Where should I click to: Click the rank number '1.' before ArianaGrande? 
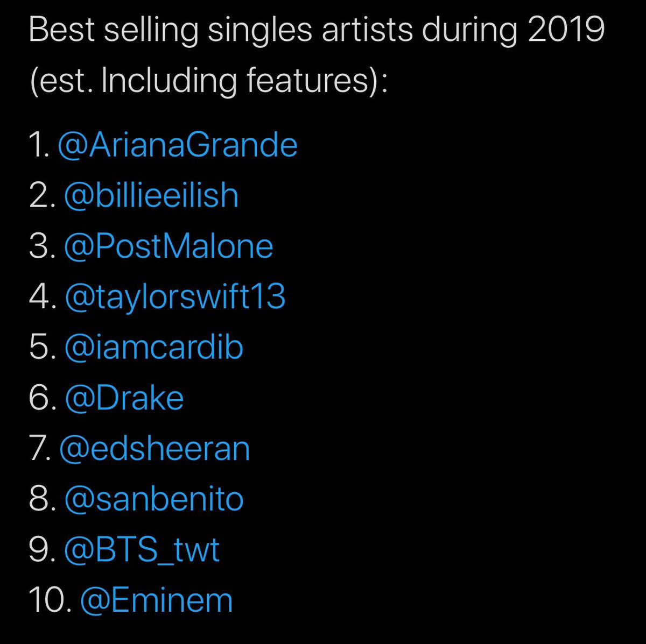39,146
